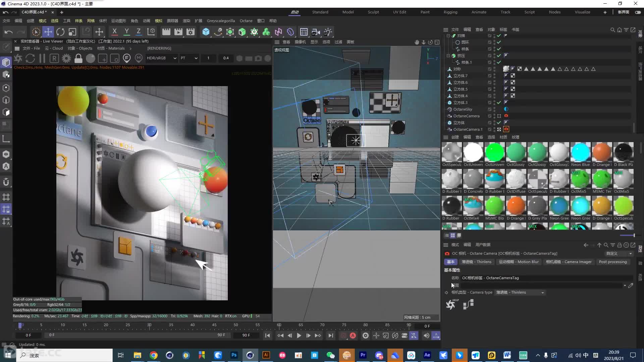
Task: Collapse the 挤压 extrude object tree
Action: coord(448,56)
